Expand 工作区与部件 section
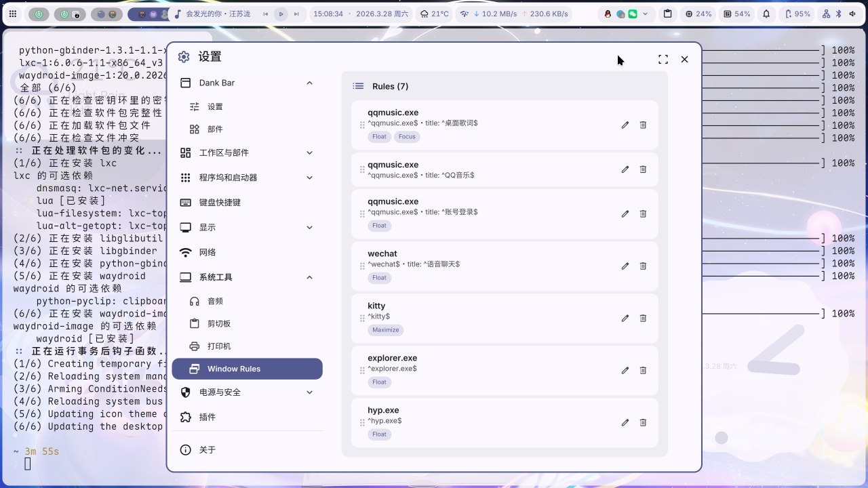 click(309, 152)
